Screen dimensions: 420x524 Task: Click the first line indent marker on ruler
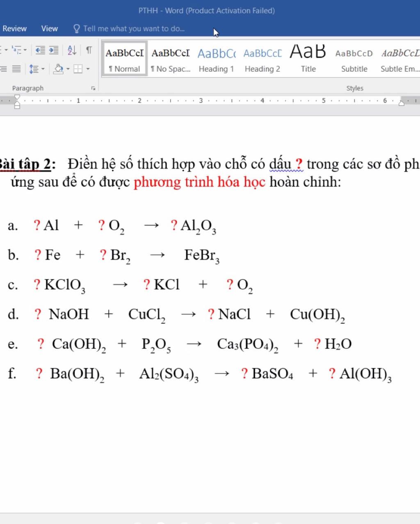tap(17, 97)
